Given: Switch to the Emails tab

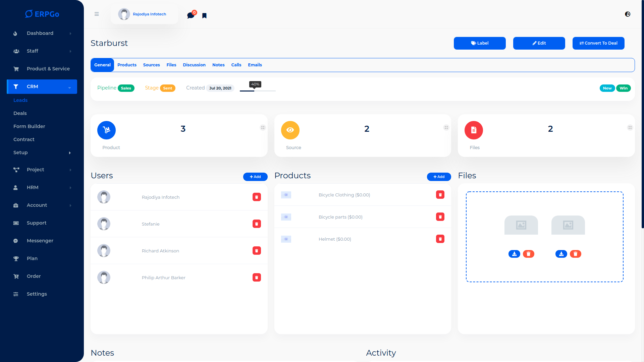Looking at the screenshot, I should pos(255,65).
